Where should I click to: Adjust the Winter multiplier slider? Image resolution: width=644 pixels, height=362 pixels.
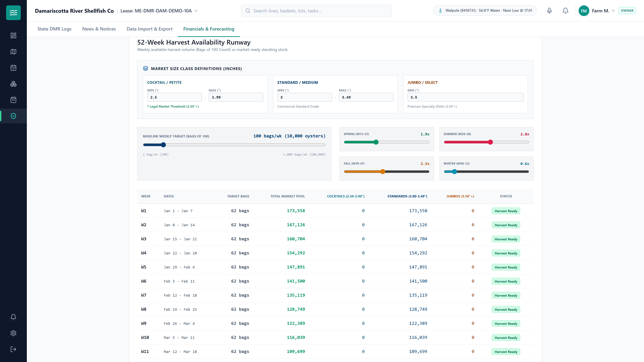486,172
